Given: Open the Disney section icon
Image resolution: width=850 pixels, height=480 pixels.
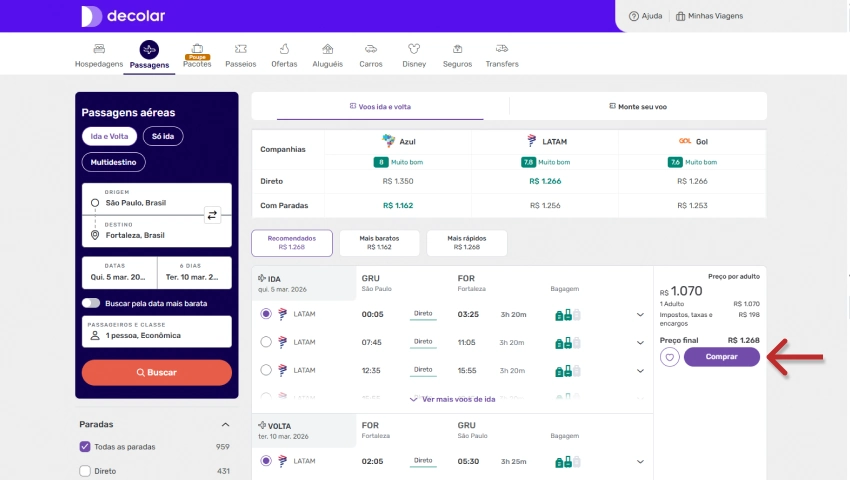Looking at the screenshot, I should [x=414, y=49].
